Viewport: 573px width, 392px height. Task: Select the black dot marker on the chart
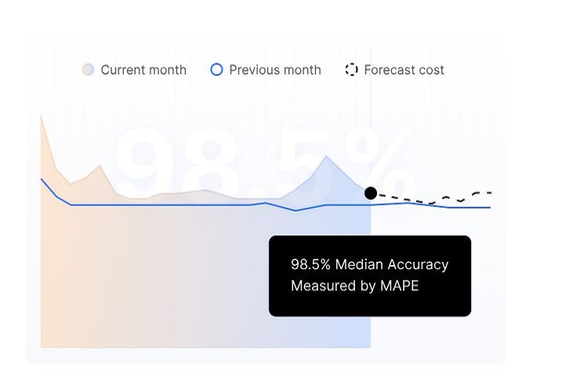pyautogui.click(x=371, y=193)
